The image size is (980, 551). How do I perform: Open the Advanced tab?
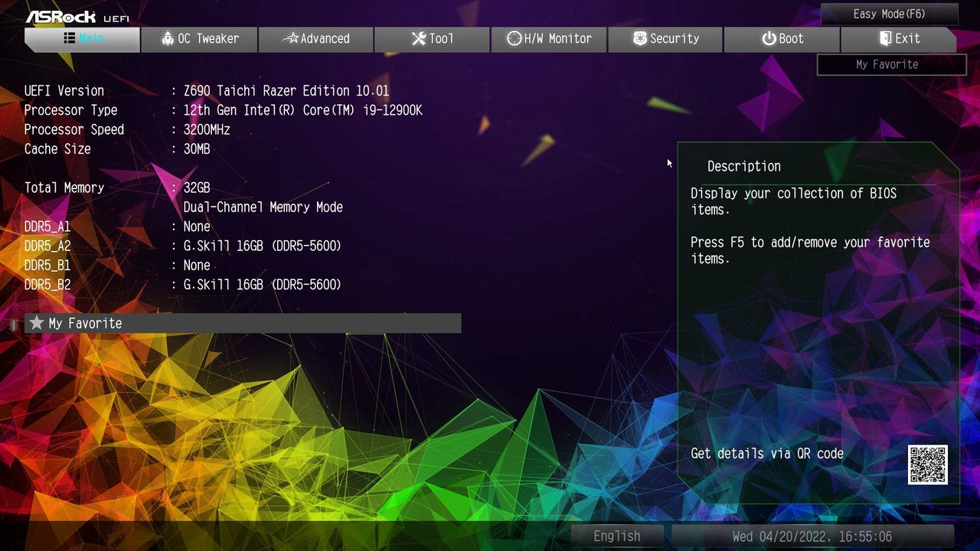316,39
